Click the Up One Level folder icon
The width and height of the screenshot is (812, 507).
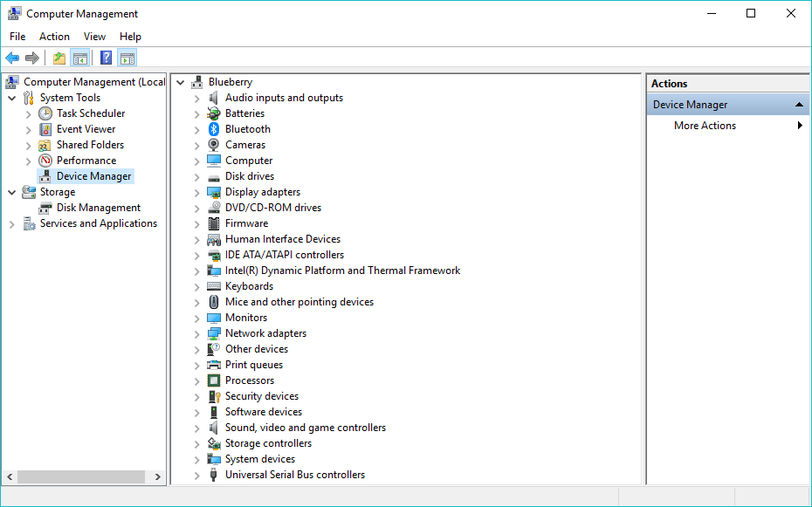pyautogui.click(x=58, y=58)
